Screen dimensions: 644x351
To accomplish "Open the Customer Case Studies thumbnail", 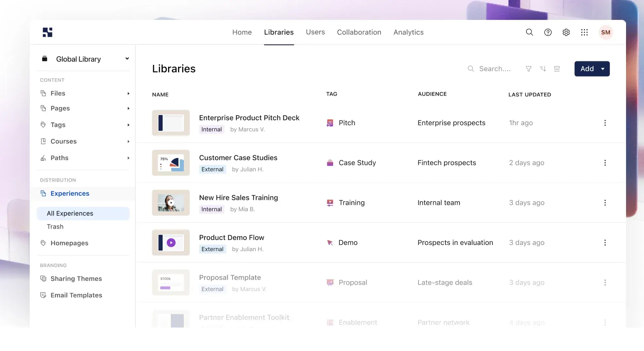I will point(171,163).
